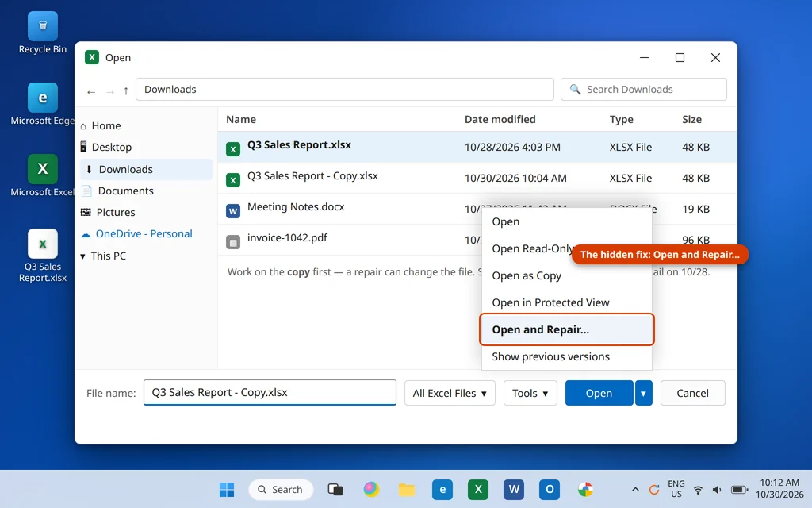Viewport: 812px width, 508px height.
Task: Select Open and Repair... option
Action: pyautogui.click(x=566, y=329)
